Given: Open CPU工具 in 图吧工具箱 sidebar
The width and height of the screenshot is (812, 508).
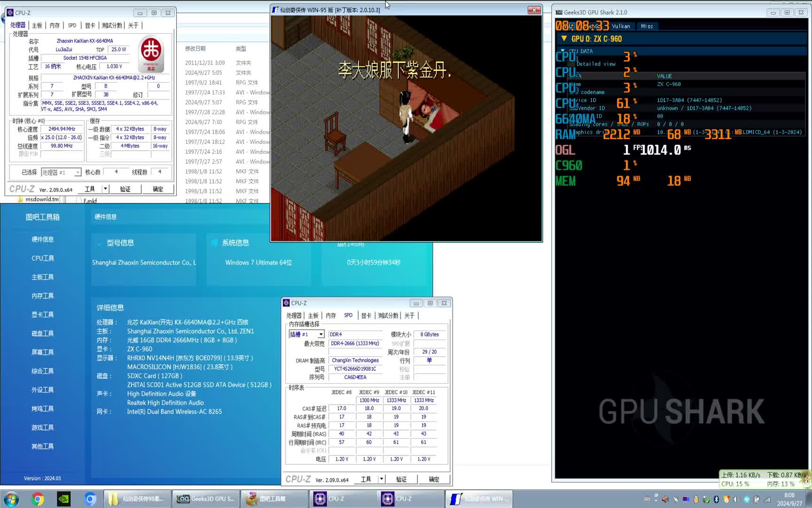Looking at the screenshot, I should point(43,258).
